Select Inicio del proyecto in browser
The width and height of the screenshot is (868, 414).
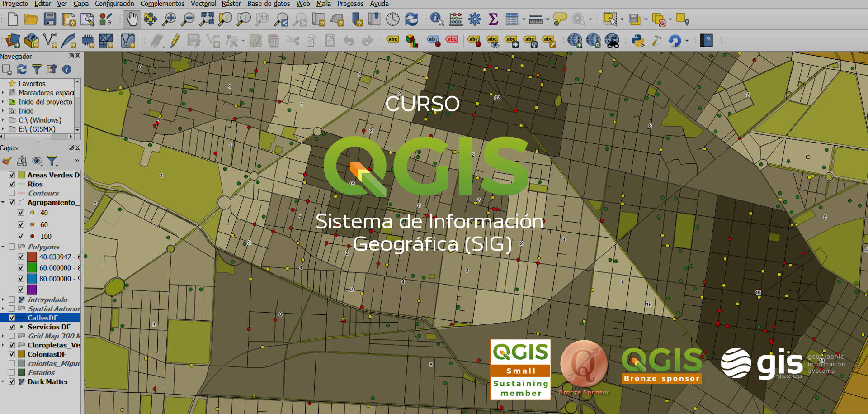45,102
